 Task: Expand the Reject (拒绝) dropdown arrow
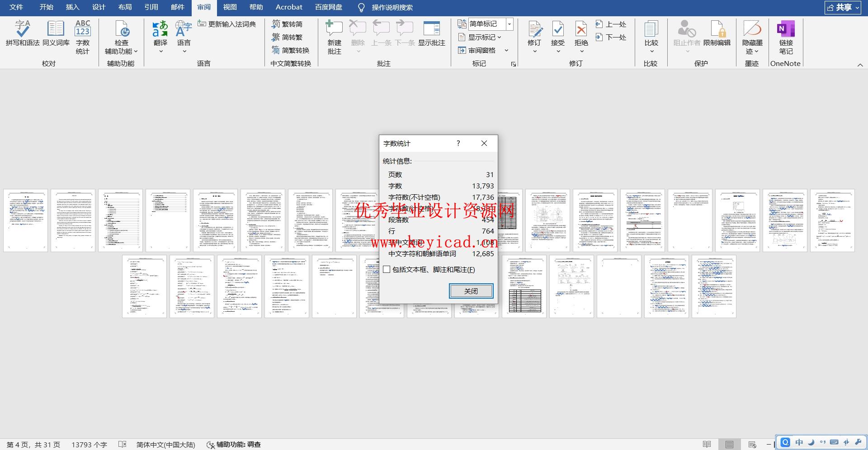(581, 51)
